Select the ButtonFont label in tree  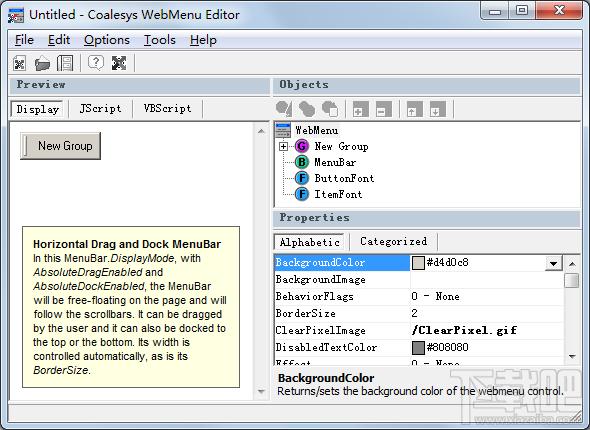click(344, 178)
